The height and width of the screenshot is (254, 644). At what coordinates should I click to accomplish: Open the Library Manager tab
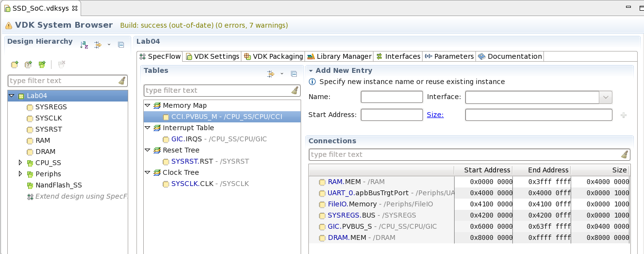click(x=340, y=56)
